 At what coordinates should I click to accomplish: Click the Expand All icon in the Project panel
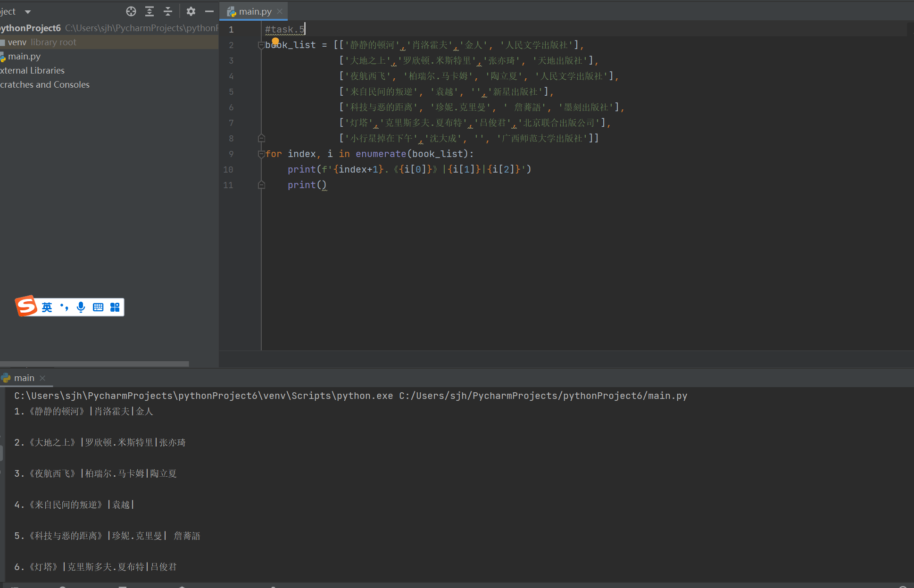coord(150,11)
